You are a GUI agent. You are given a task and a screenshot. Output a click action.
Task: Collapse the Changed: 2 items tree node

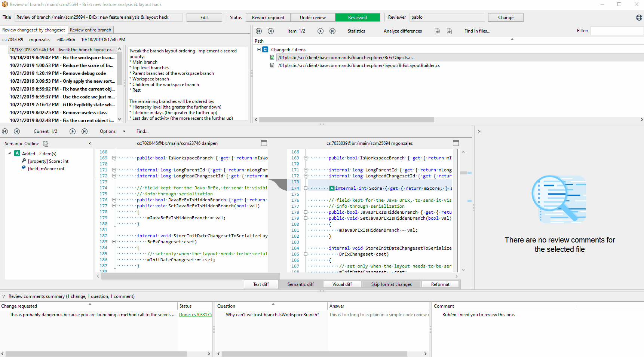tap(259, 49)
